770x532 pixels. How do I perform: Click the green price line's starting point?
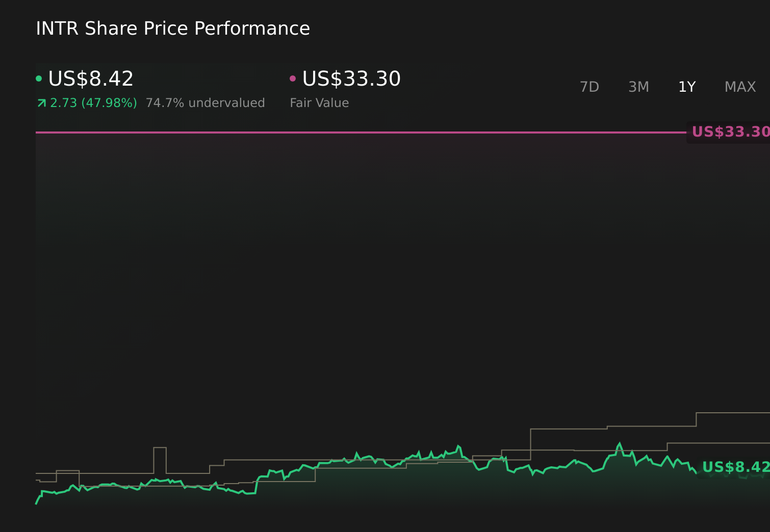coord(36,503)
